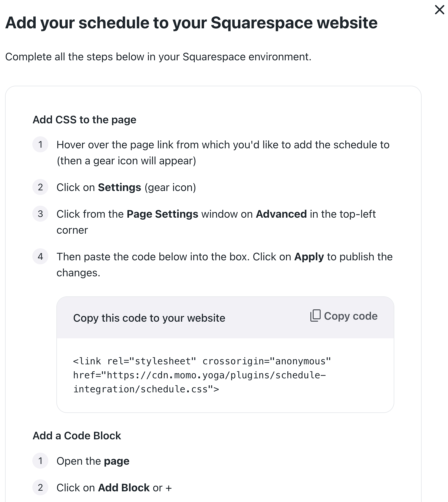Click step 1 badge beside 'Open the page'
Image resolution: width=448 pixels, height=502 pixels.
click(40, 461)
